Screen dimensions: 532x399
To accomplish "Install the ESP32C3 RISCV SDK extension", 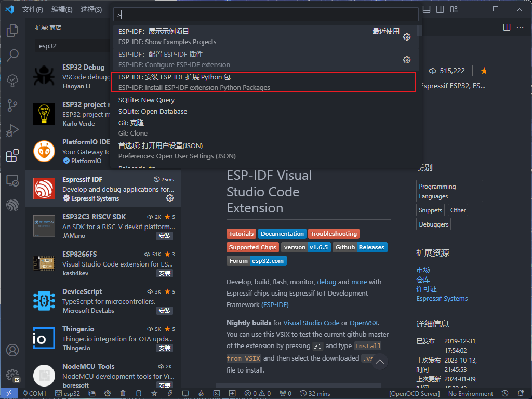I will pos(165,236).
